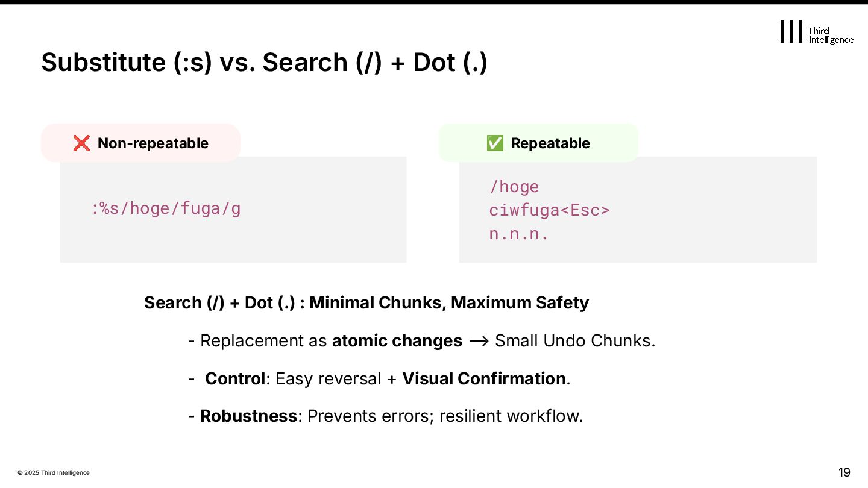Click the :%s/hoge/fuga/g command text
Image resolution: width=868 pixels, height=488 pixels.
[x=166, y=209]
